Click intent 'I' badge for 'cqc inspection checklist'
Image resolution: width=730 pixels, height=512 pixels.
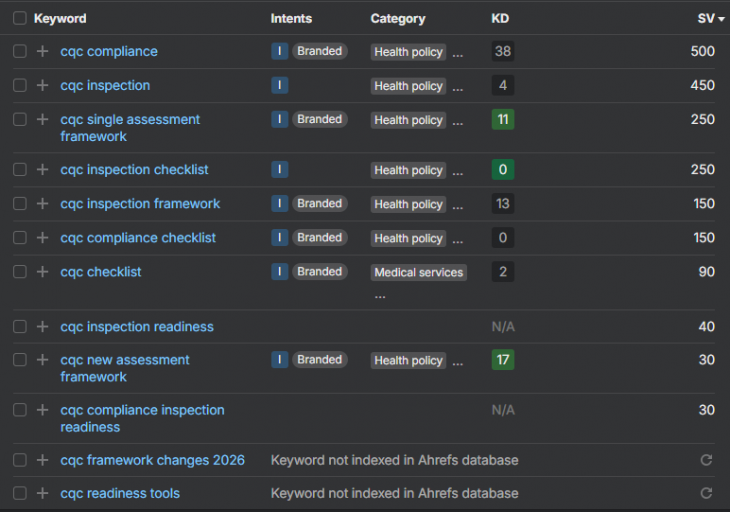(279, 169)
